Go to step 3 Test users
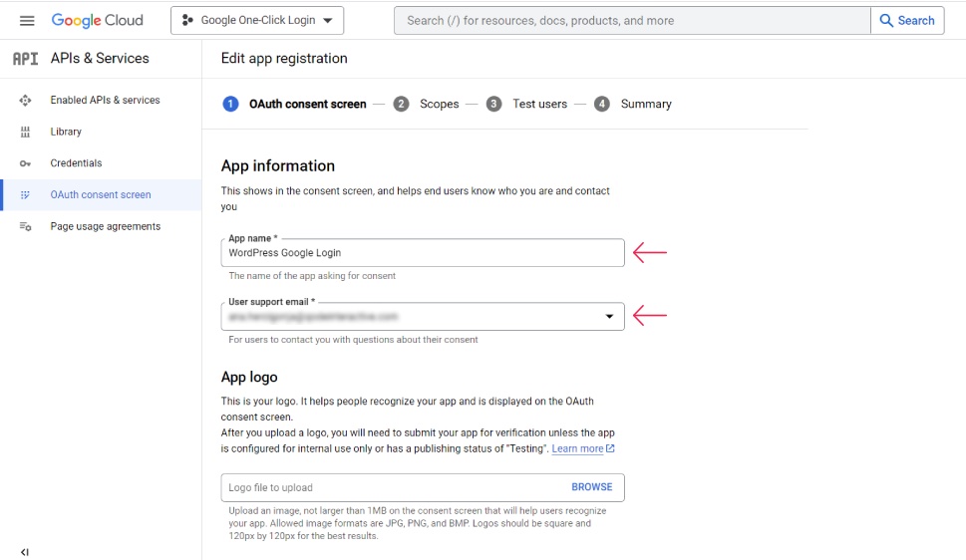This screenshot has width=966, height=560. click(x=526, y=104)
